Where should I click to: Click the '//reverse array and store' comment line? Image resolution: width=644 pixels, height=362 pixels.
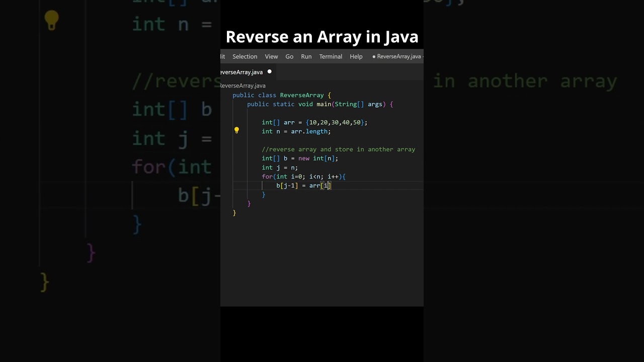click(x=338, y=149)
